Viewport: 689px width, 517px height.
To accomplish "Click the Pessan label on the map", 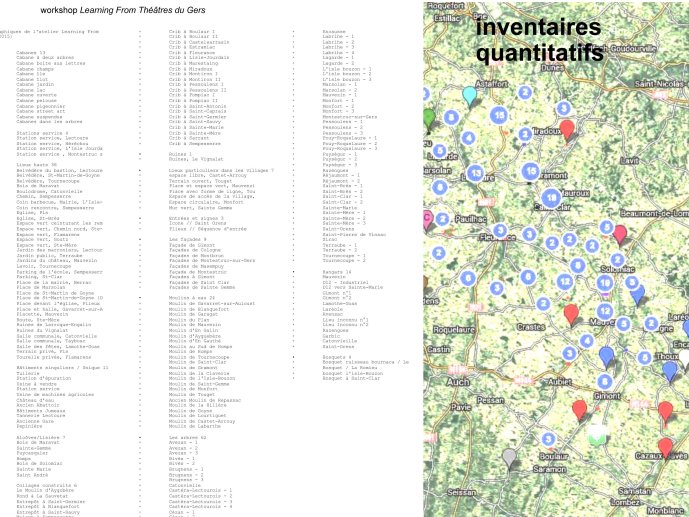I will pos(490,400).
